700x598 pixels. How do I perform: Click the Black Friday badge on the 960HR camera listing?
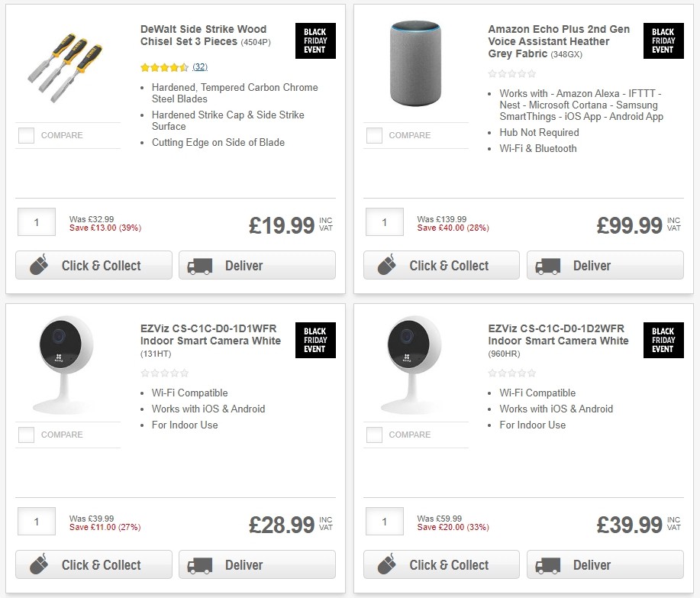(x=663, y=341)
